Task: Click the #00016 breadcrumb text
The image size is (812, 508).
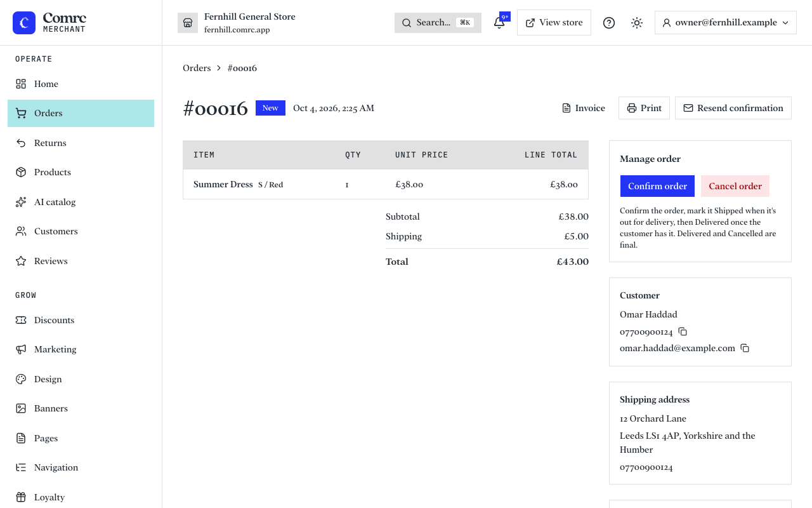Action: (242, 68)
